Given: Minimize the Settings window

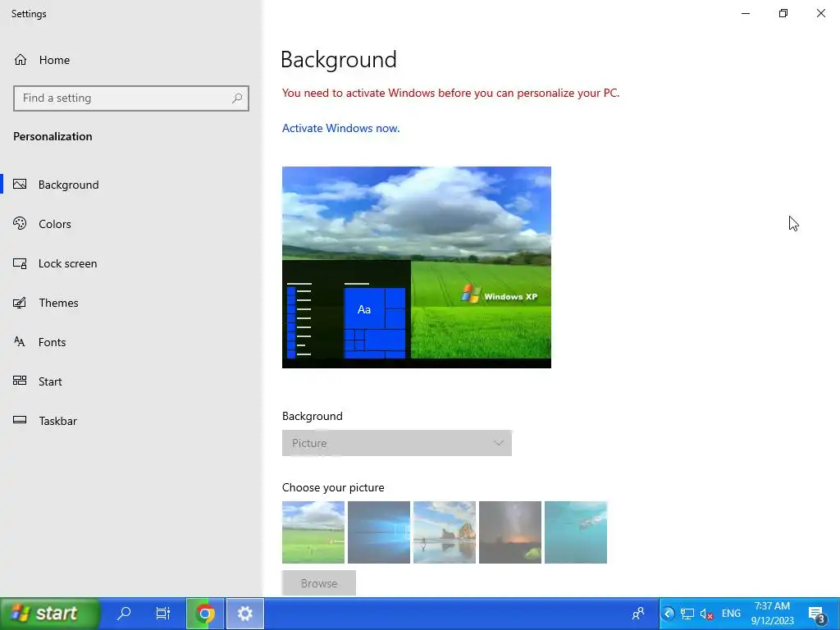Looking at the screenshot, I should pyautogui.click(x=746, y=13).
